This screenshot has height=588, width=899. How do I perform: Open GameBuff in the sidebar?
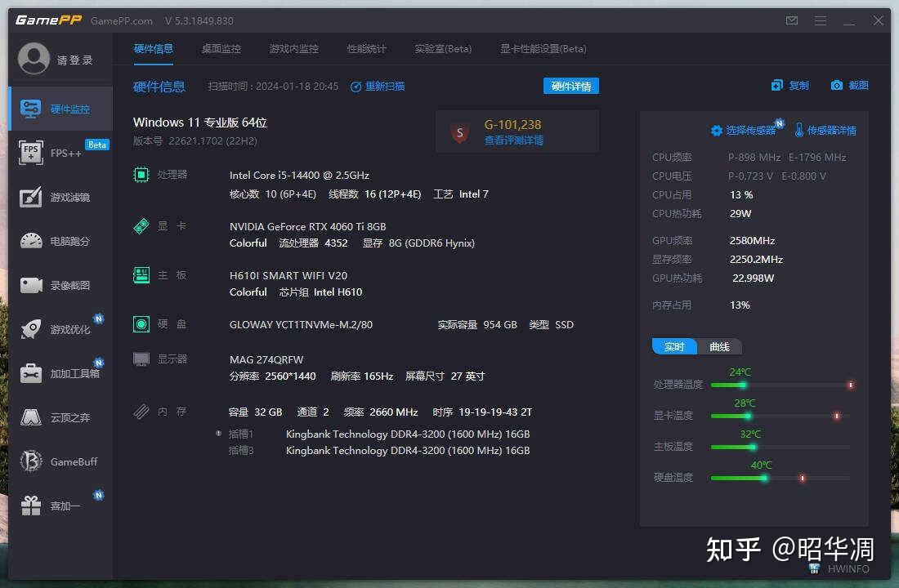(x=60, y=461)
